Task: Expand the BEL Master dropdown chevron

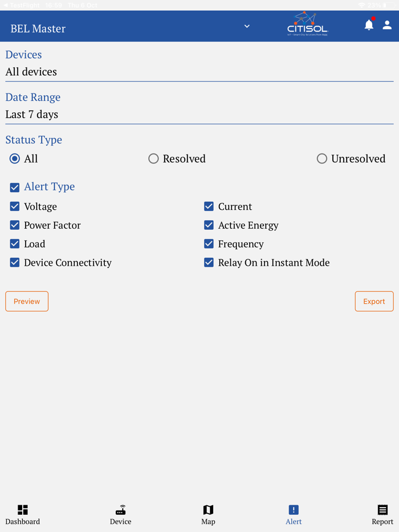Action: [247, 26]
